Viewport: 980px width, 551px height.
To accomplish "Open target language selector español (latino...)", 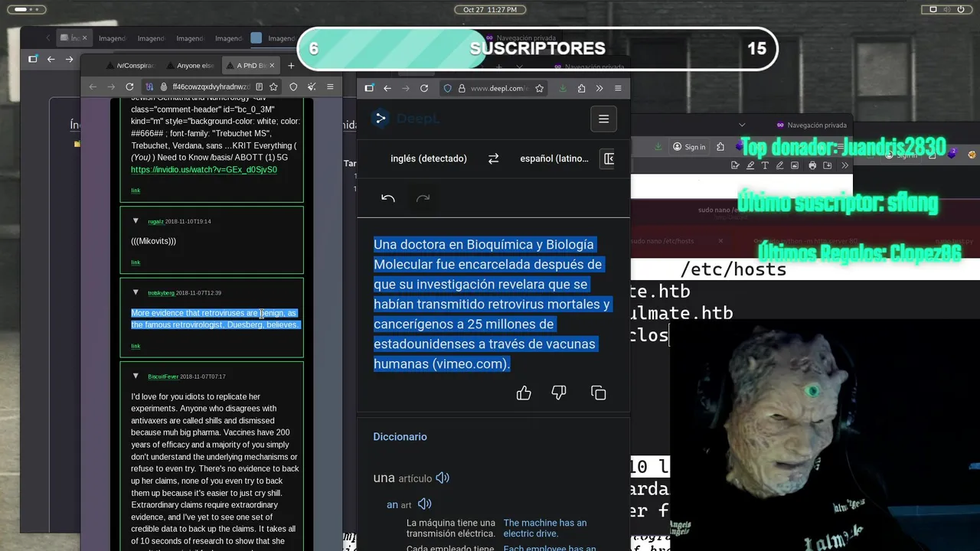I will tap(554, 158).
